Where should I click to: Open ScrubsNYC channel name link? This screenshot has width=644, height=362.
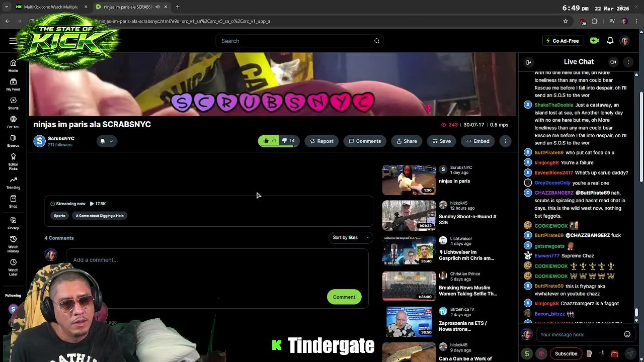(61, 138)
